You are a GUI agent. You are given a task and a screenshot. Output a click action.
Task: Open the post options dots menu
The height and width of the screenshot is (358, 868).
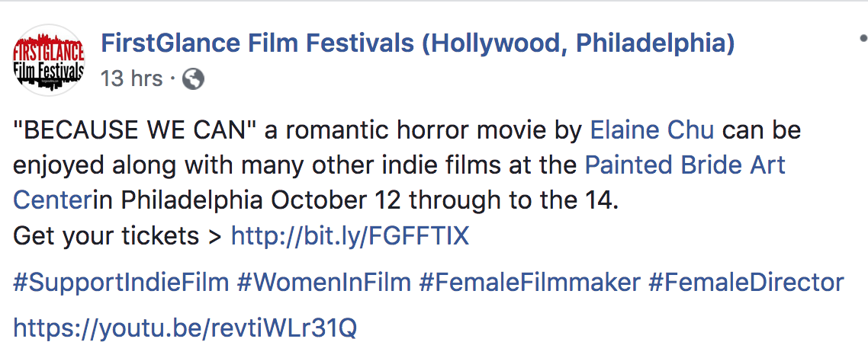862,38
